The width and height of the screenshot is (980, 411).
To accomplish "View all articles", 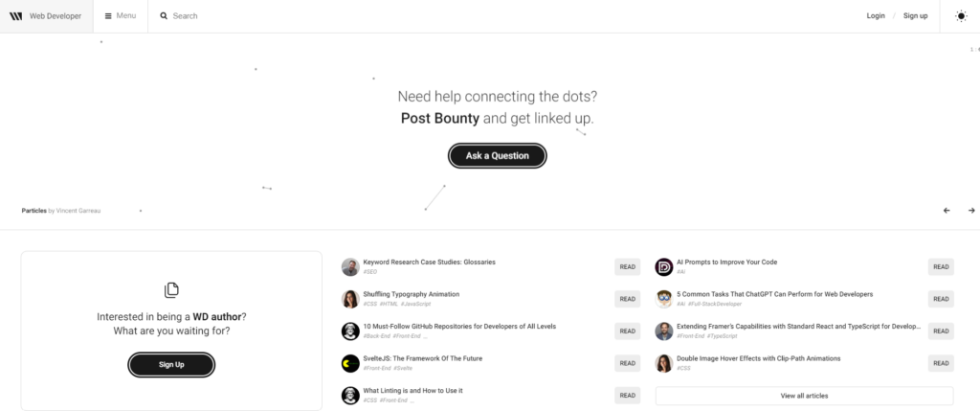I will [x=804, y=396].
